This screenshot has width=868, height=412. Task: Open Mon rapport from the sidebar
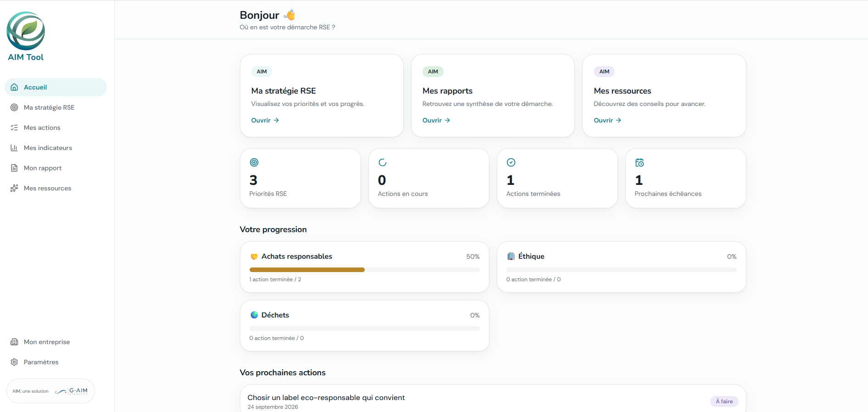[x=56, y=168]
